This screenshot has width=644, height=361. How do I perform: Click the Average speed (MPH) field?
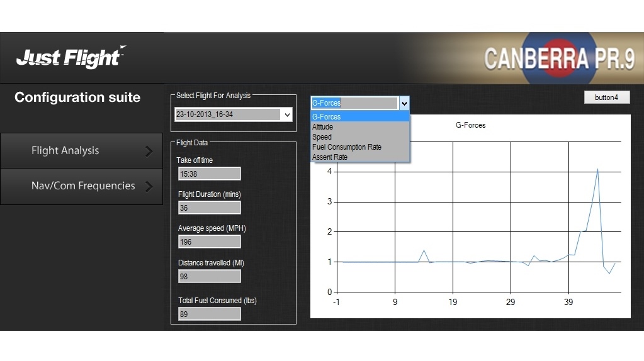210,242
